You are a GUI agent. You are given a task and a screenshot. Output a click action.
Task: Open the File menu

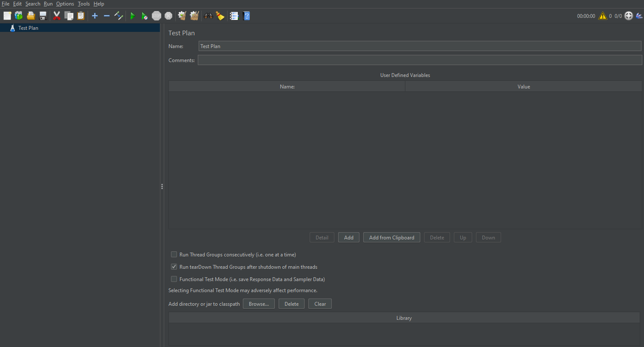(x=6, y=4)
